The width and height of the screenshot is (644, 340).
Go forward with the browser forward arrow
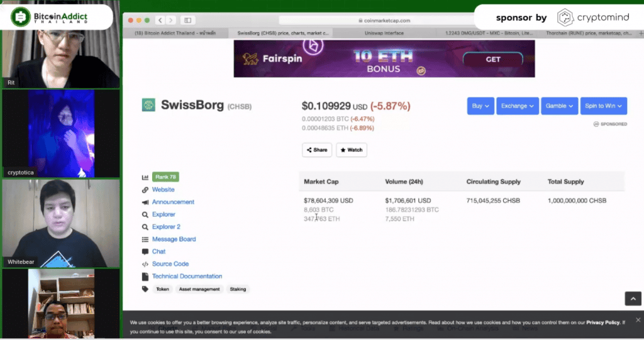pyautogui.click(x=171, y=20)
